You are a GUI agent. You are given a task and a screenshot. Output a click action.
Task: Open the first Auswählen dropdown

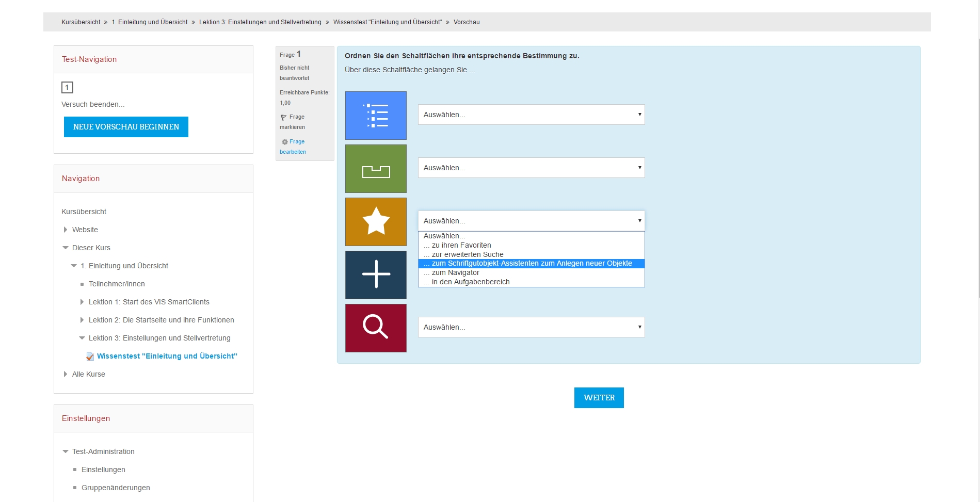[531, 115]
